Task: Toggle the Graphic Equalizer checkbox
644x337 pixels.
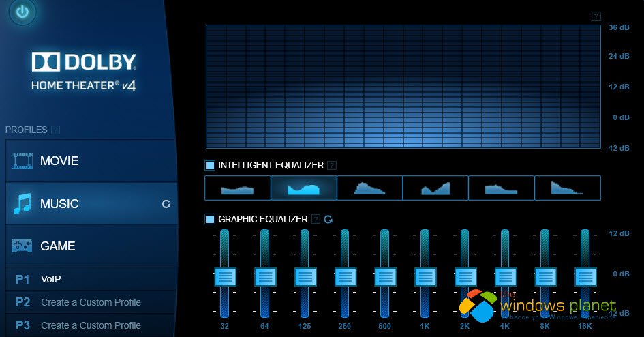Action: (210, 219)
